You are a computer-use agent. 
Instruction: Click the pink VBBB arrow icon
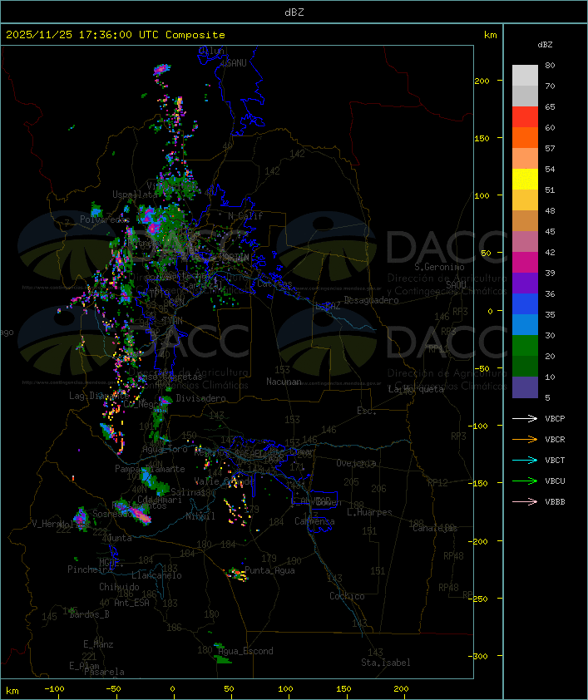click(525, 501)
